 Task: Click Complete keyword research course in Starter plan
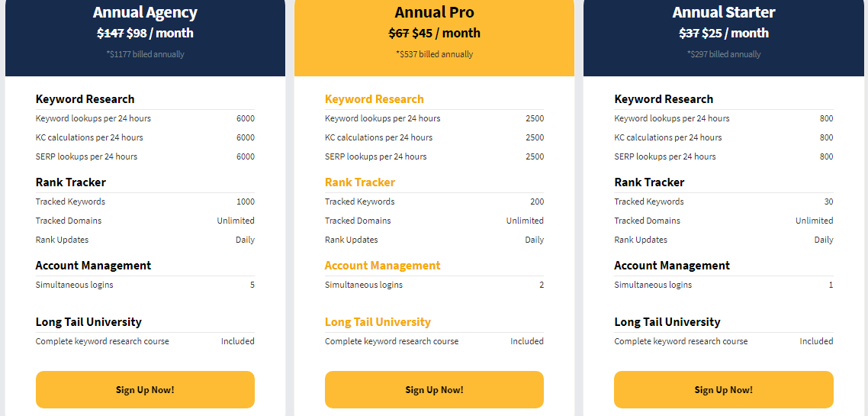681,341
